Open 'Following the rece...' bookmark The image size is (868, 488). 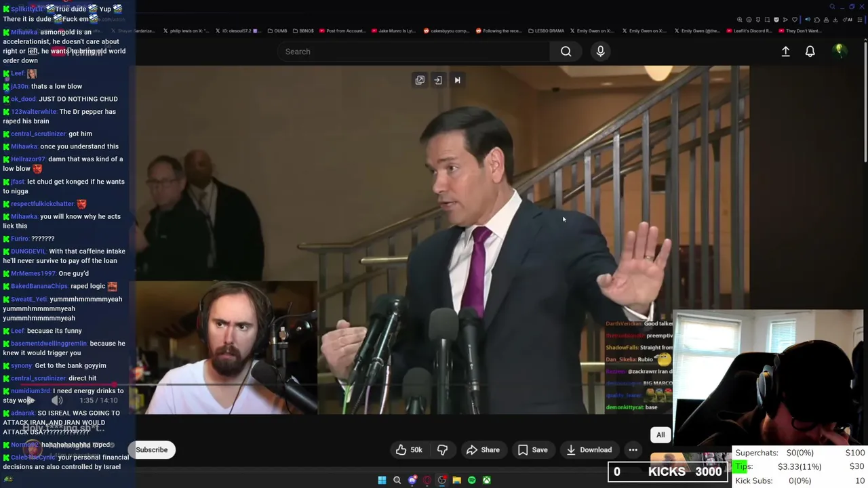pos(498,30)
